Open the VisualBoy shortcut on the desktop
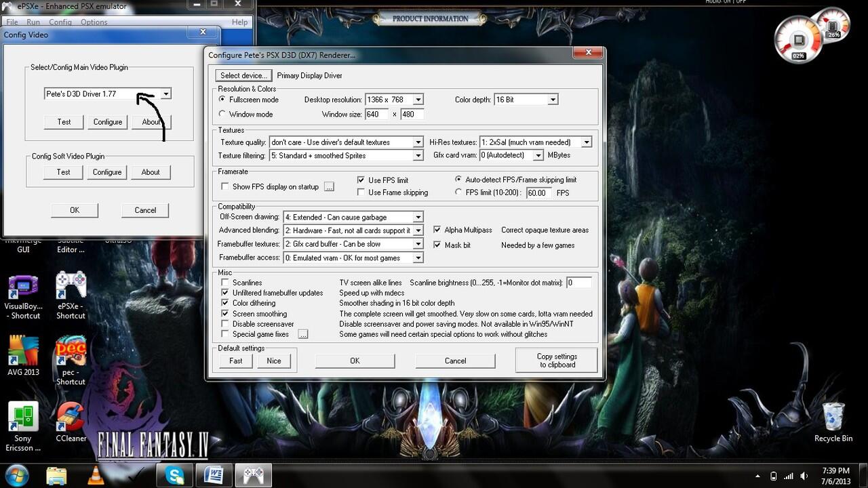Screen dimensions: 868x488 [24, 297]
